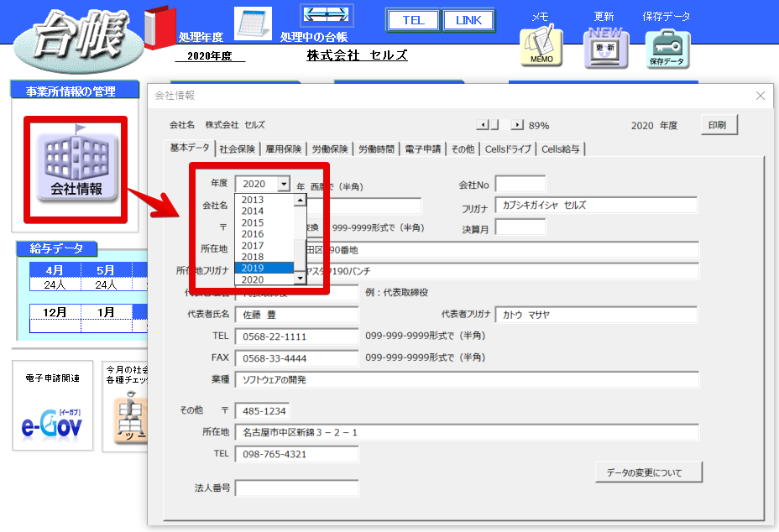Click the その他 〒 field 485-1234

[262, 411]
